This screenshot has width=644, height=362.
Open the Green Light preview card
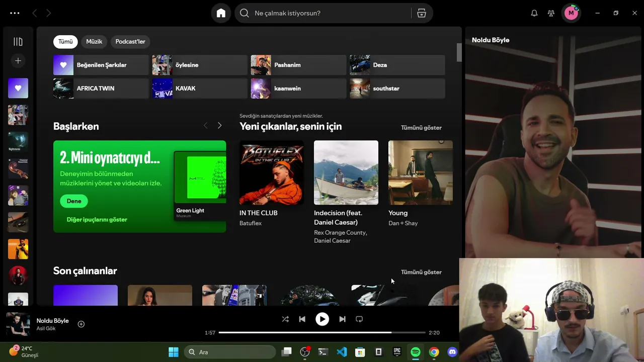(x=200, y=186)
